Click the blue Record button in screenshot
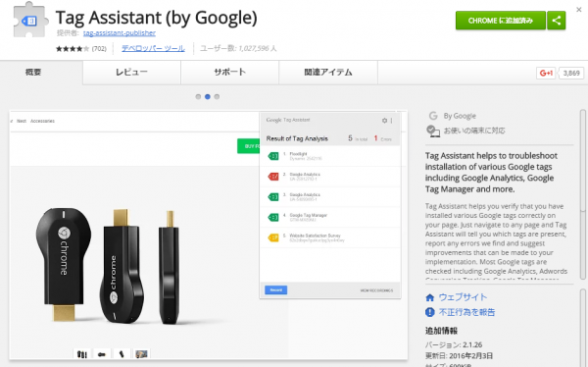588x367 pixels. 276,290
